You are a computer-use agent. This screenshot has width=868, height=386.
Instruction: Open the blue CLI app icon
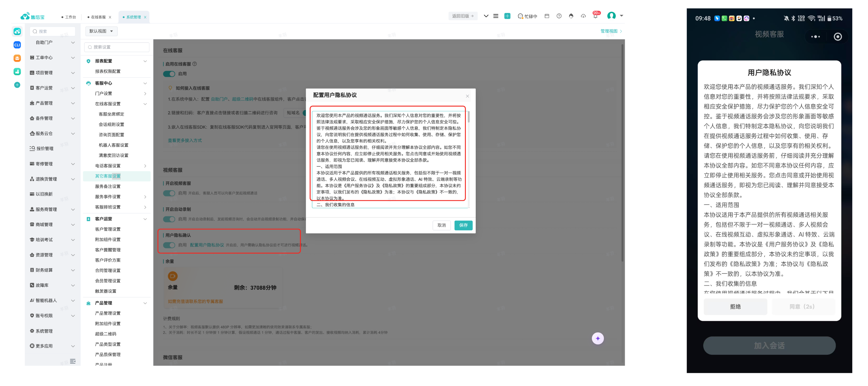coord(17,45)
